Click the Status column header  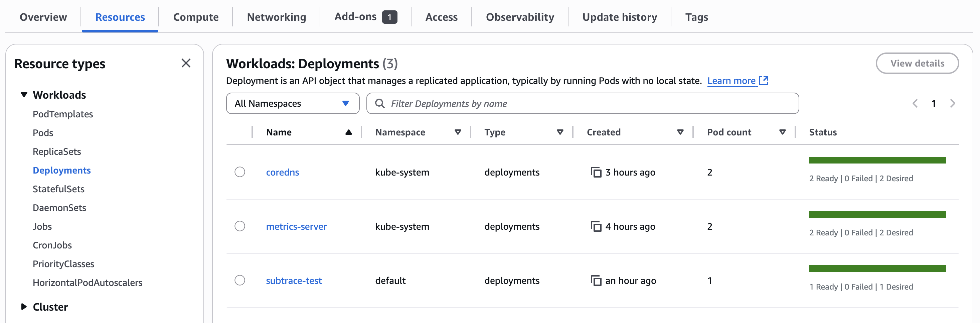(822, 132)
